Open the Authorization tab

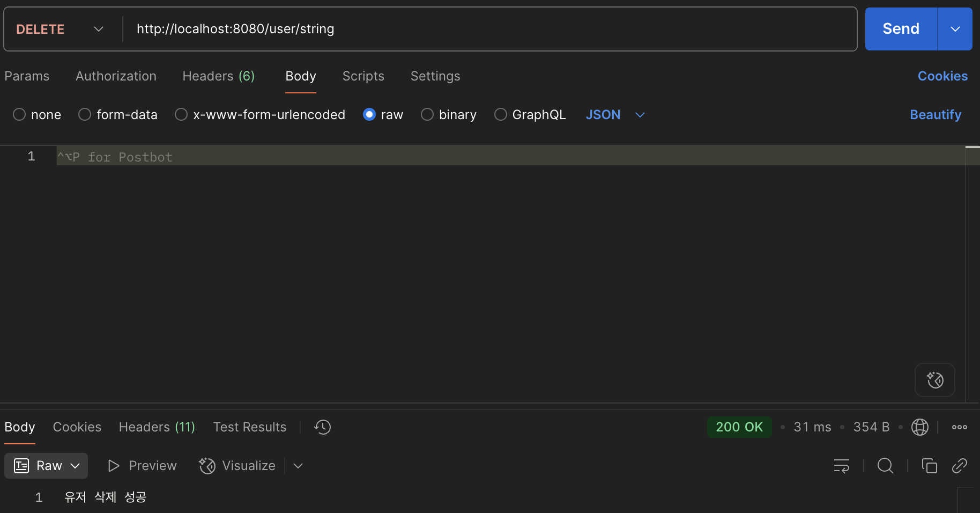pyautogui.click(x=116, y=76)
